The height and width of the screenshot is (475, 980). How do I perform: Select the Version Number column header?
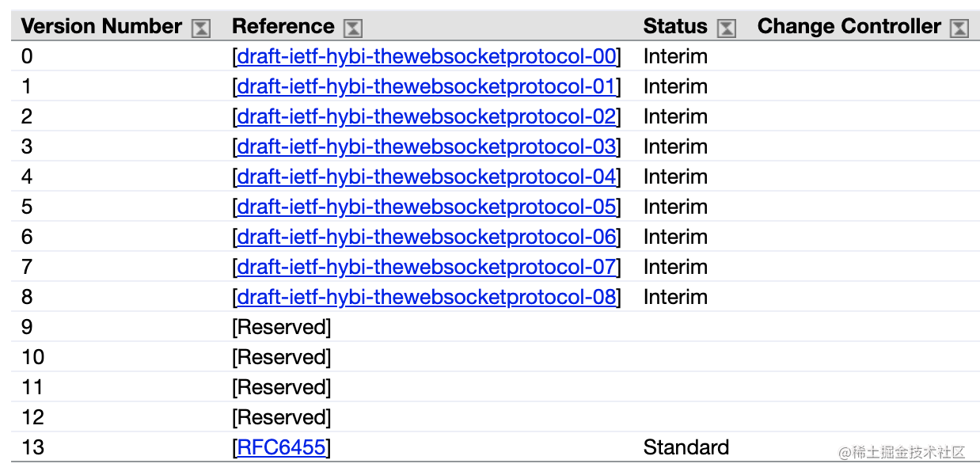(x=101, y=26)
